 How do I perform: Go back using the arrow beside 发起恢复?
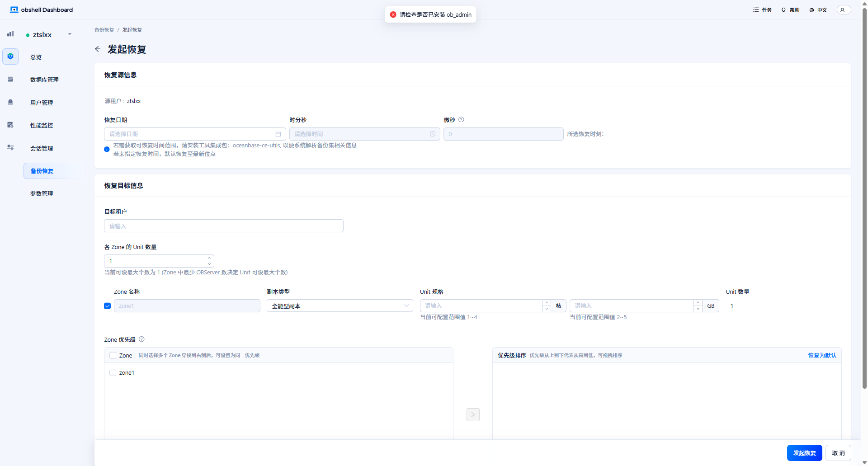98,49
